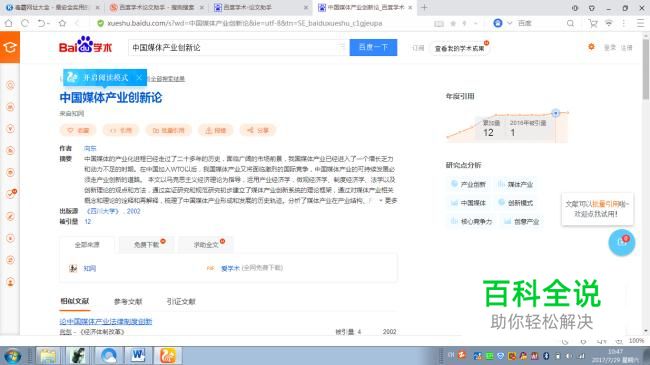Click sidebar checkmark icon with red badge
Viewport: 650px width, 365px height.
click(11, 194)
